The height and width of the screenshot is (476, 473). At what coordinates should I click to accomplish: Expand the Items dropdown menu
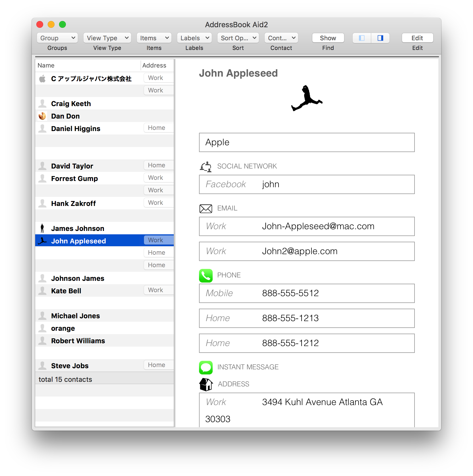(154, 38)
